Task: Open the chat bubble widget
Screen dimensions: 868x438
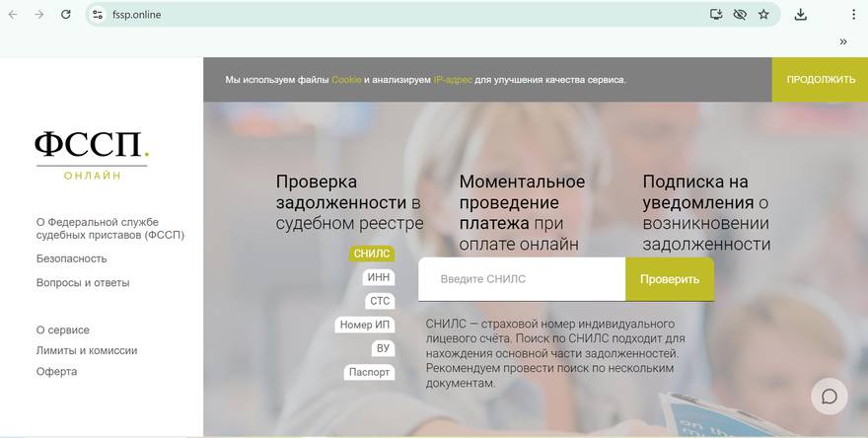Action: (x=830, y=397)
